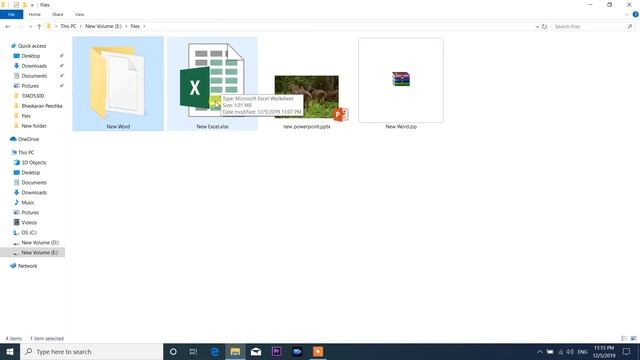Viewport: 640px width, 360px height.
Task: Go up one folder level arrow
Action: [x=39, y=27]
